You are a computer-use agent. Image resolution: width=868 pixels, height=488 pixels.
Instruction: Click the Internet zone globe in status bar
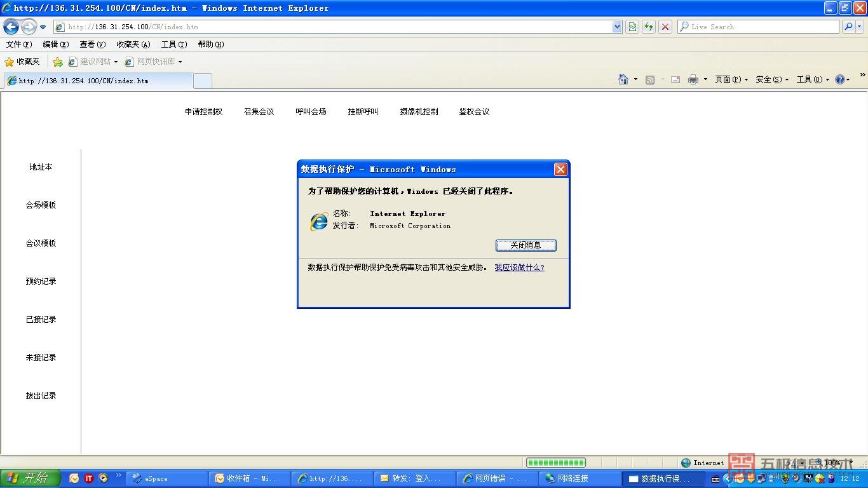click(x=686, y=463)
